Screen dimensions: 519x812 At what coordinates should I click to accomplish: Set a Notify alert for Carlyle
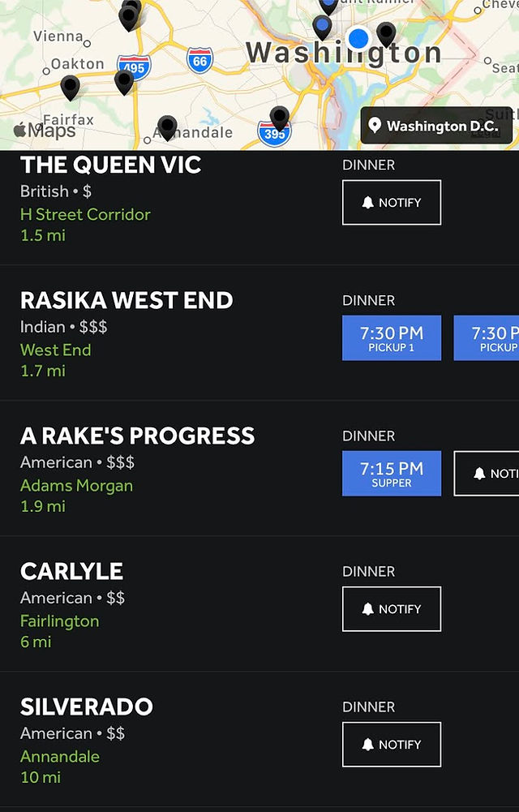[392, 609]
